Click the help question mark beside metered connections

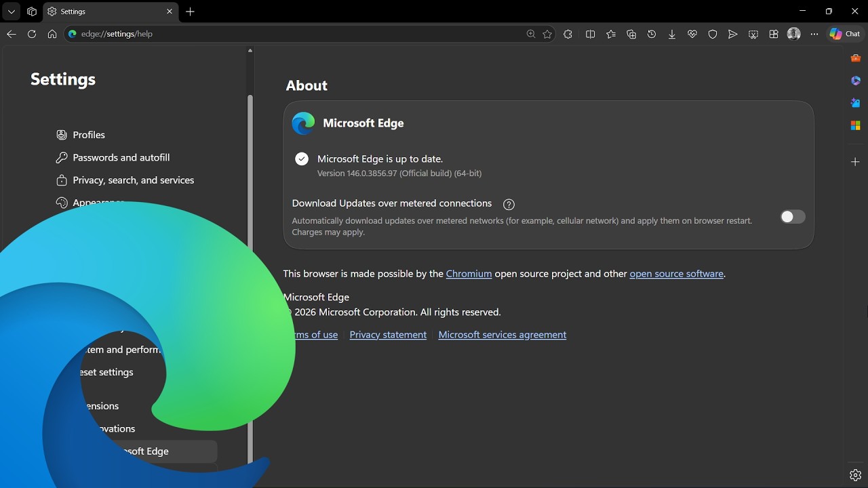(x=509, y=204)
